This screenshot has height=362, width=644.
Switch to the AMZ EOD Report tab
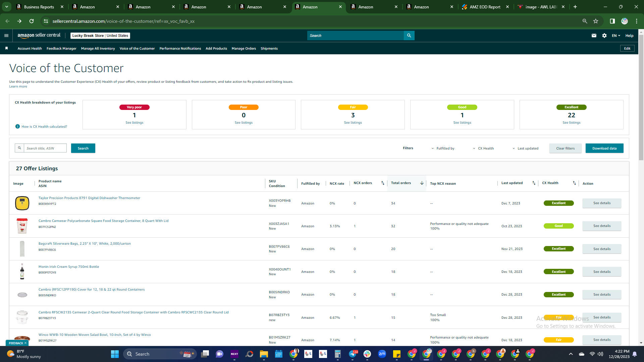pos(485,7)
